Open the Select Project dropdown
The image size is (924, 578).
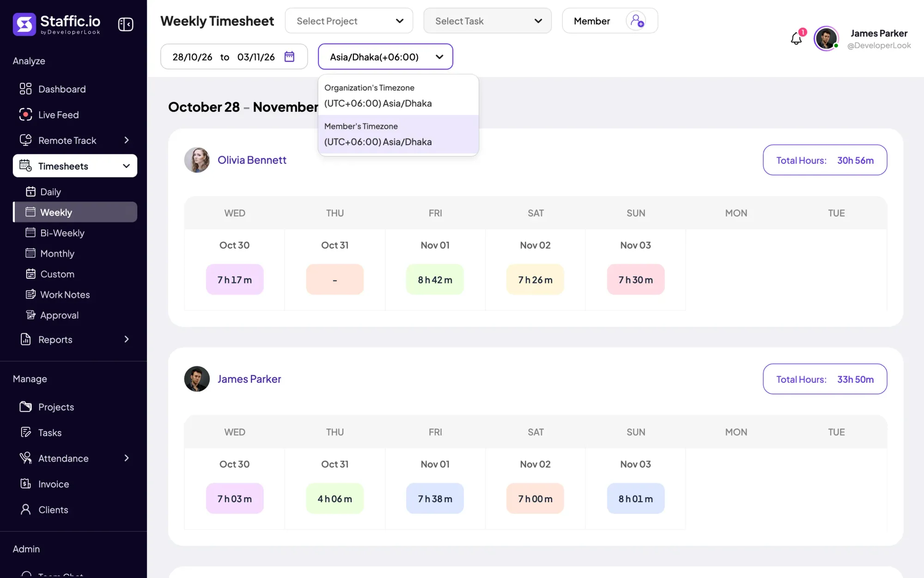[x=349, y=21]
